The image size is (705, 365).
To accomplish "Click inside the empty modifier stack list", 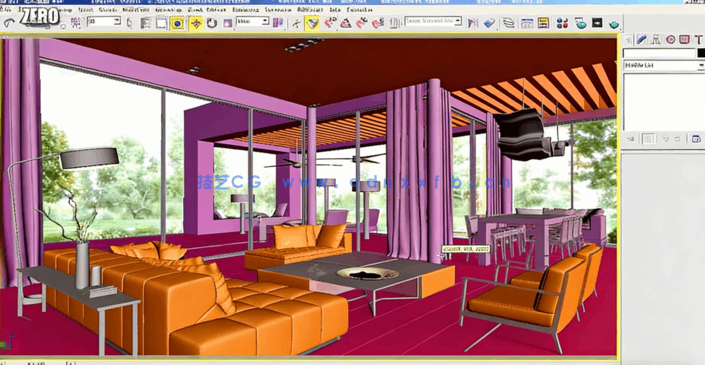I will pos(664,102).
